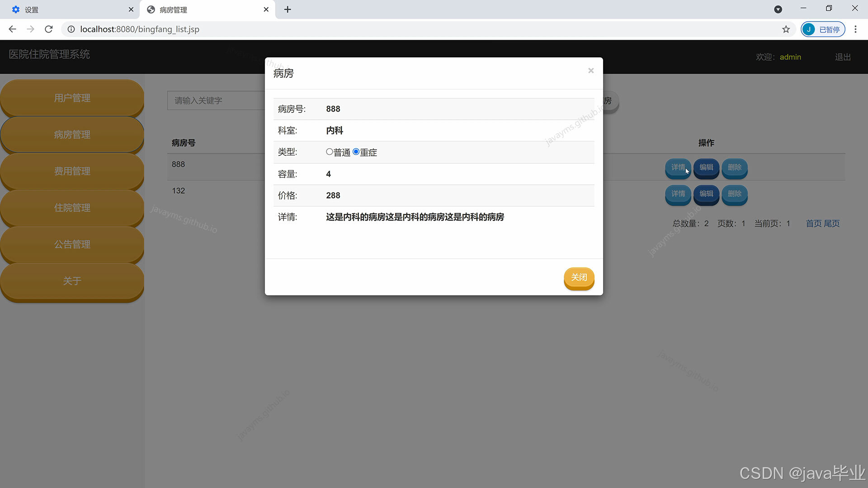Open the 已暂停 profile button
Viewport: 868px width, 488px height.
point(823,29)
